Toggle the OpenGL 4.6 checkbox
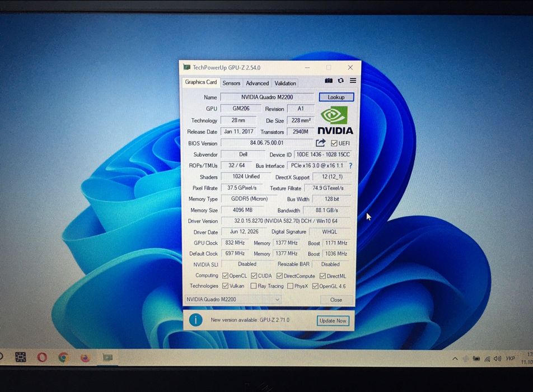This screenshot has height=392, width=533. (315, 286)
